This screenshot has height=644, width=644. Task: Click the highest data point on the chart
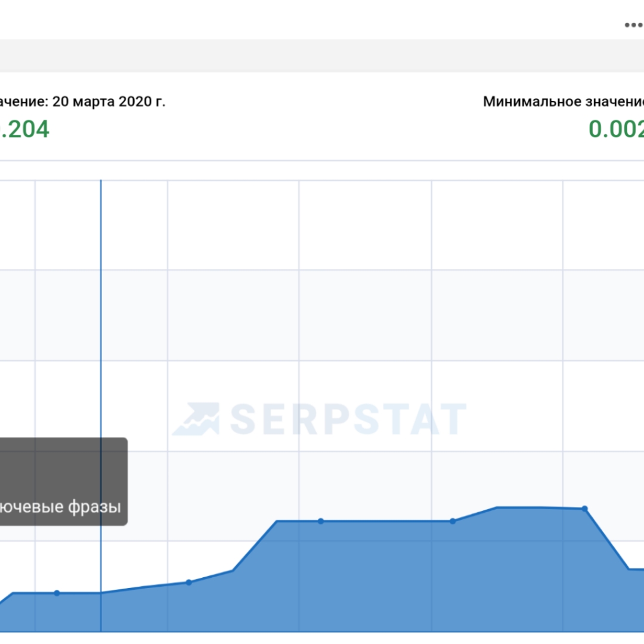[585, 509]
